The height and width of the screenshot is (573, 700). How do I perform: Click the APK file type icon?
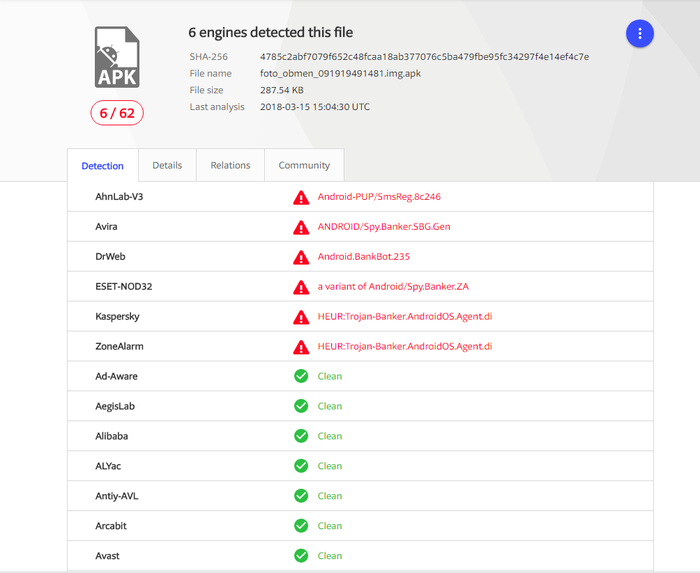[x=117, y=58]
